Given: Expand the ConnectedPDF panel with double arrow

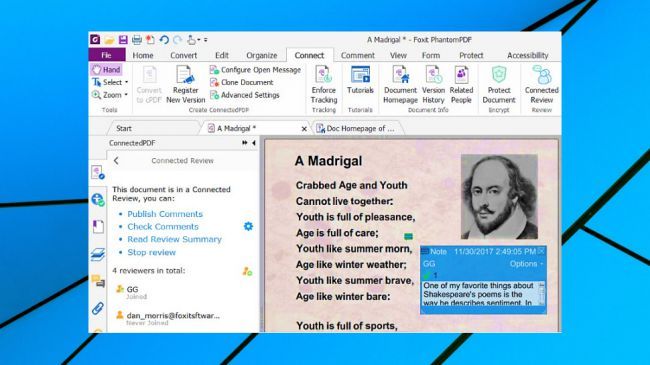Looking at the screenshot, I should (245, 143).
